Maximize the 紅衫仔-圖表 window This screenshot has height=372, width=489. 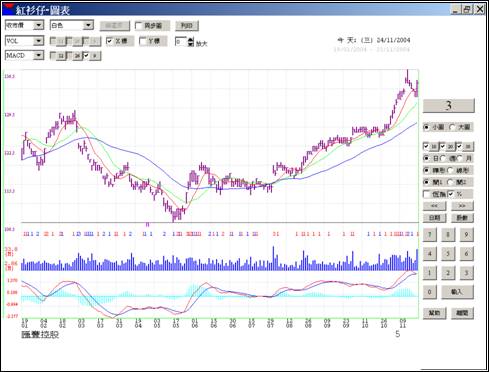point(467,9)
